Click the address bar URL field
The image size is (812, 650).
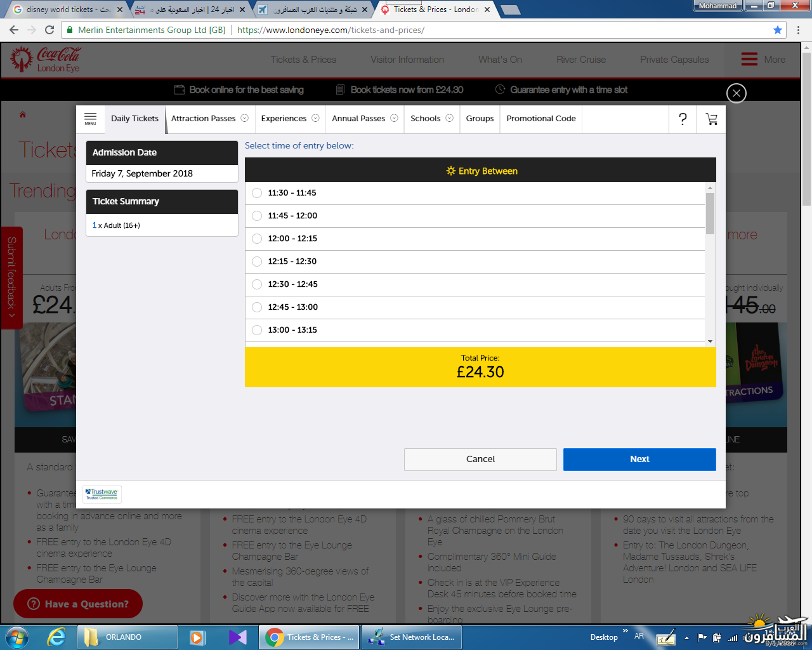pos(422,30)
